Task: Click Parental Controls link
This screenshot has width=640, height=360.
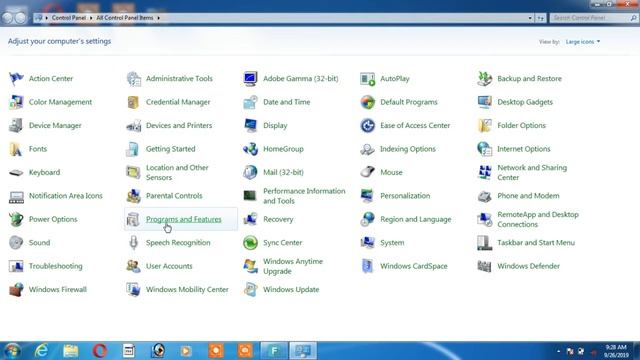Action: coord(174,196)
